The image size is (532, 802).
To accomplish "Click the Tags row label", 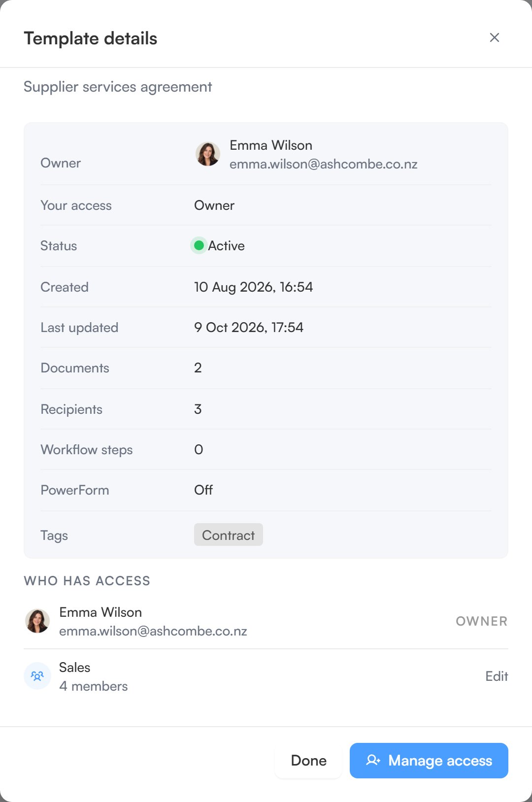I will (54, 535).
